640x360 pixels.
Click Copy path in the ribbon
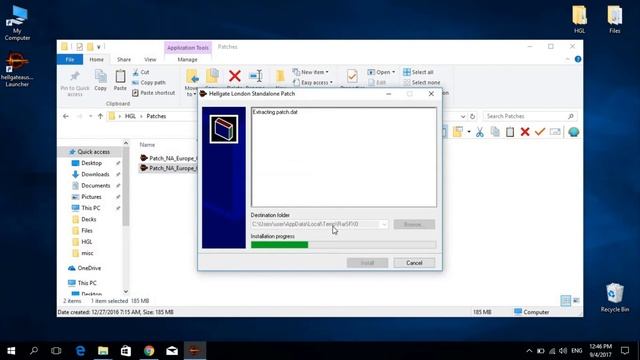pos(149,82)
